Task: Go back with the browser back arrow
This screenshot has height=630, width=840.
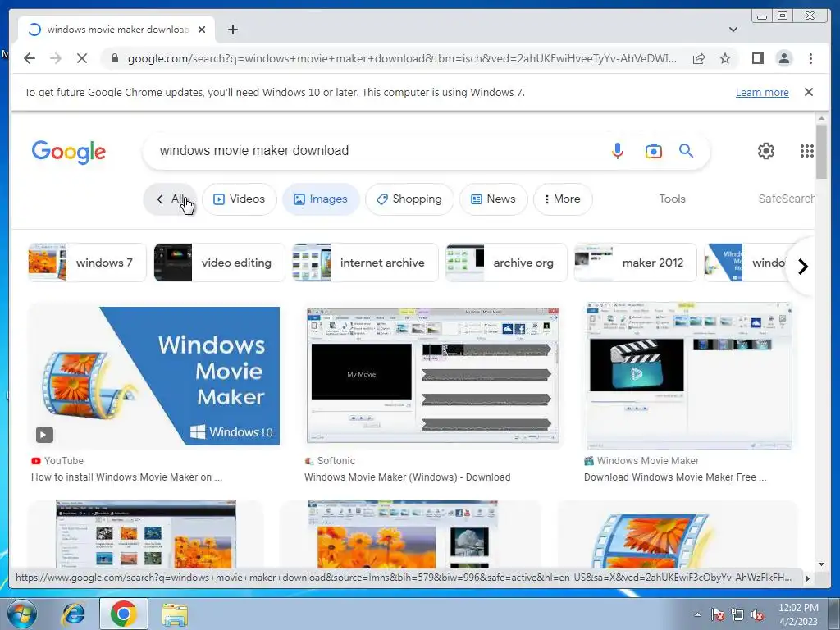Action: pyautogui.click(x=30, y=58)
